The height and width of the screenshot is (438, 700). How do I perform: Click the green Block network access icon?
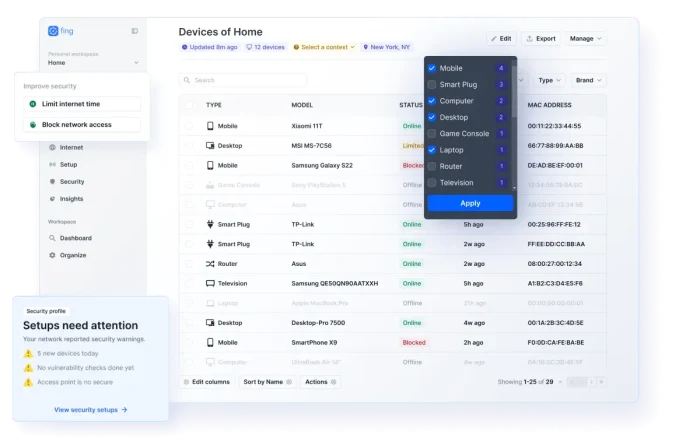point(33,125)
